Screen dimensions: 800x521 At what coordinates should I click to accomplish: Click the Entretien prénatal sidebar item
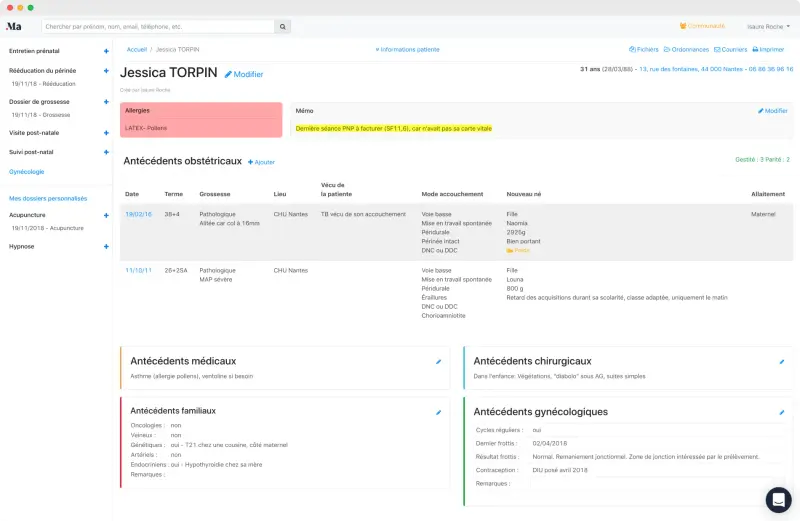(34, 51)
